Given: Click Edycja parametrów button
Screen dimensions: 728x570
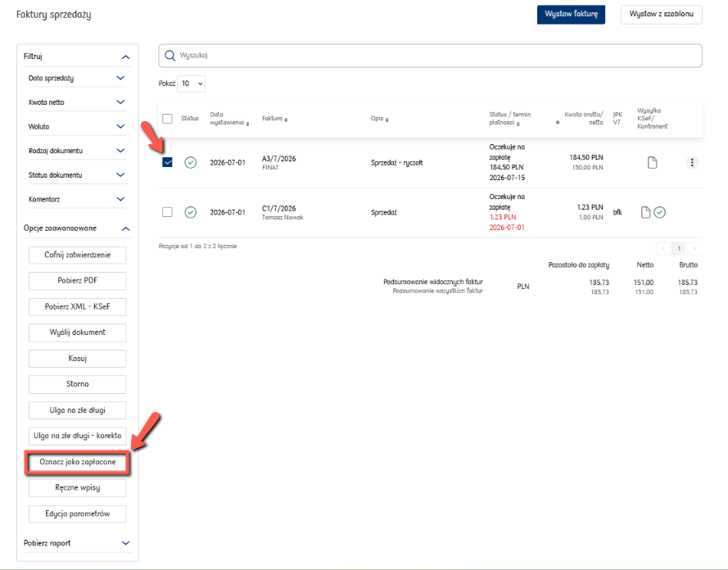Looking at the screenshot, I should [x=78, y=513].
